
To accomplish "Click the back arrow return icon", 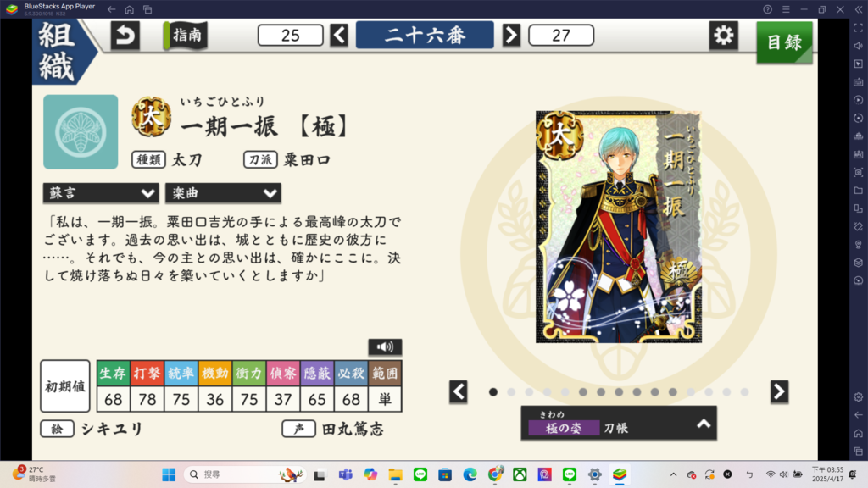I will (125, 36).
